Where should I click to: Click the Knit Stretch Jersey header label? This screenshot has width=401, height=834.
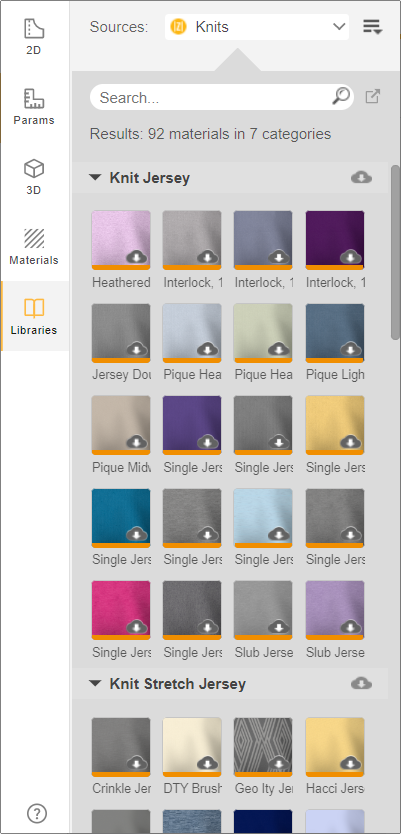pos(178,684)
